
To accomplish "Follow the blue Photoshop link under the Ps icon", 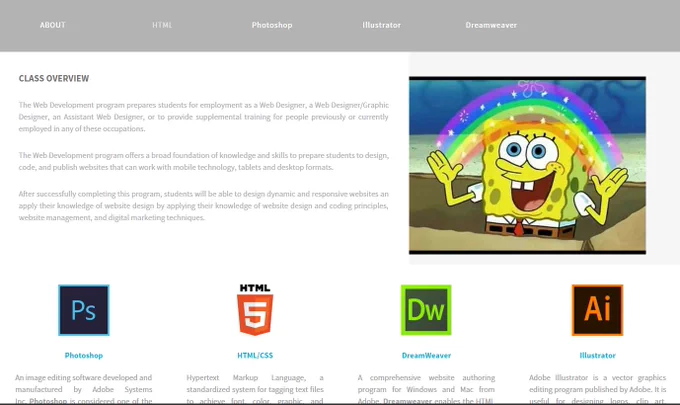I will pos(84,355).
